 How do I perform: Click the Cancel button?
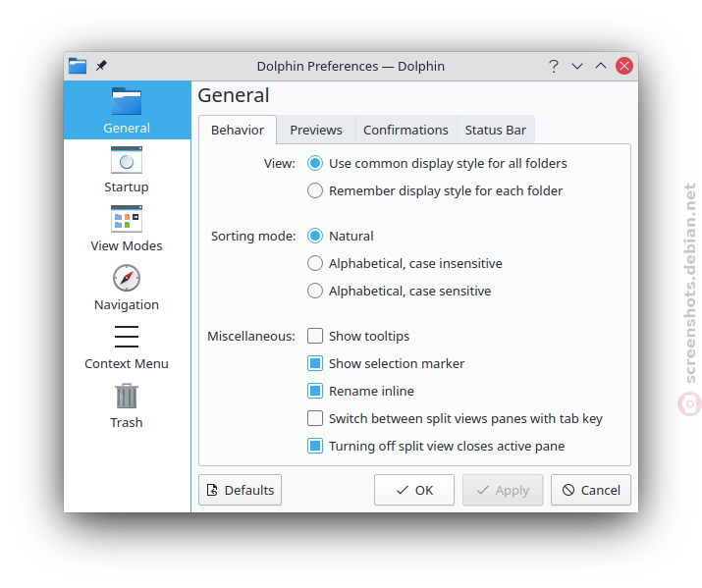point(591,490)
